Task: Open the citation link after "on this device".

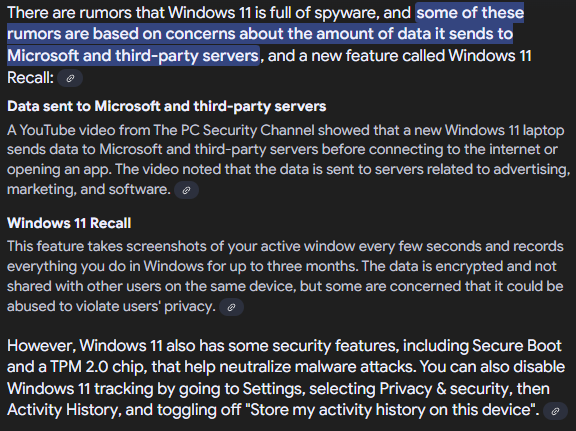Action: tap(555, 411)
